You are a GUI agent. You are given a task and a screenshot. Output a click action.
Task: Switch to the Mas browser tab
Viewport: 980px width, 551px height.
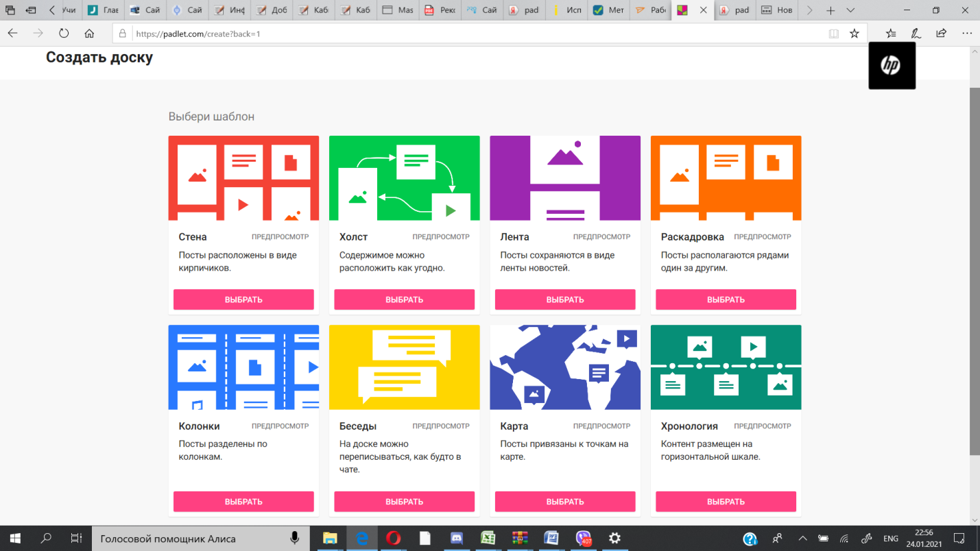(x=397, y=10)
